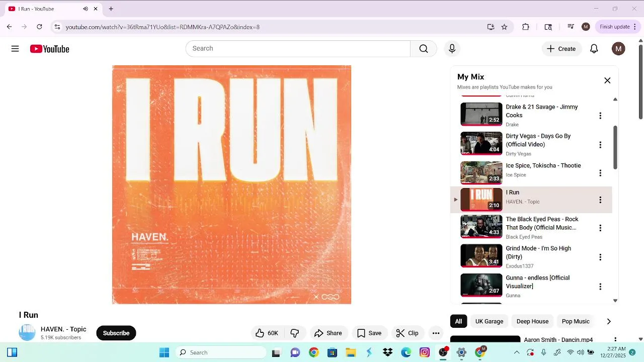Open the account avatar menu

pos(618,49)
